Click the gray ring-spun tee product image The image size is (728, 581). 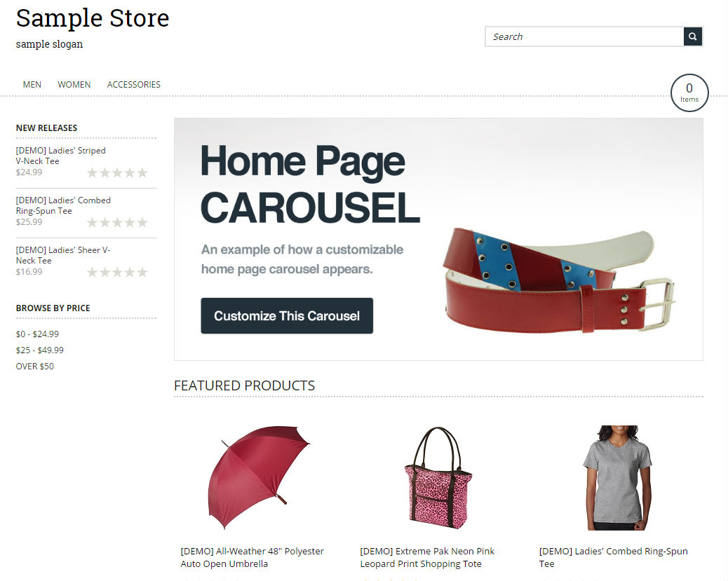click(x=617, y=477)
